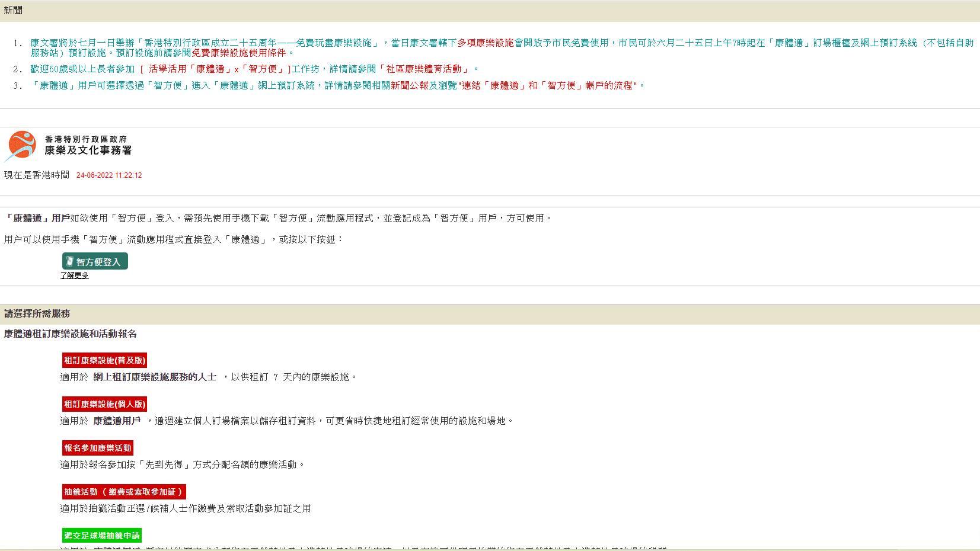
Task: Click green 遞交足球場抽籤申請 button
Action: 102,536
